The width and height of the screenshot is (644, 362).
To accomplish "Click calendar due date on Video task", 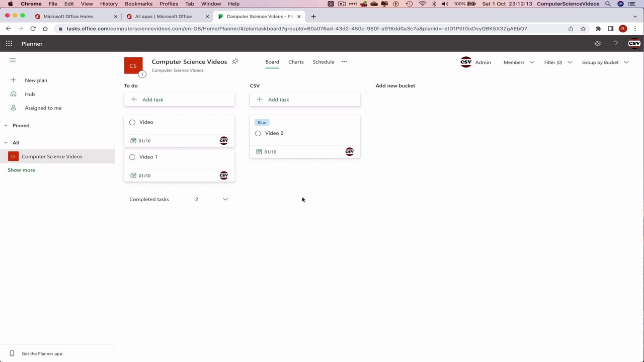I will point(140,141).
